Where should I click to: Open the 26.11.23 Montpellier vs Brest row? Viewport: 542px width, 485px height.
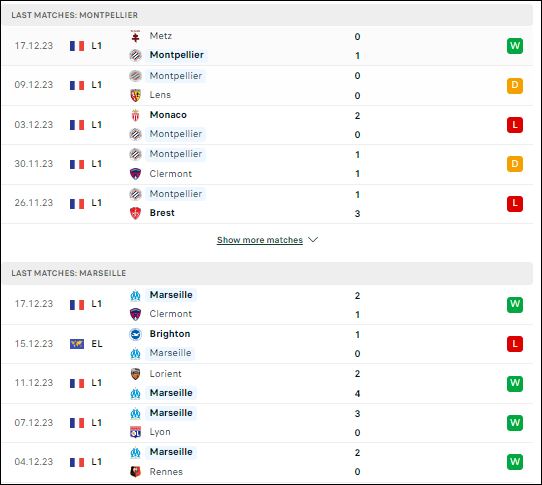(x=267, y=204)
